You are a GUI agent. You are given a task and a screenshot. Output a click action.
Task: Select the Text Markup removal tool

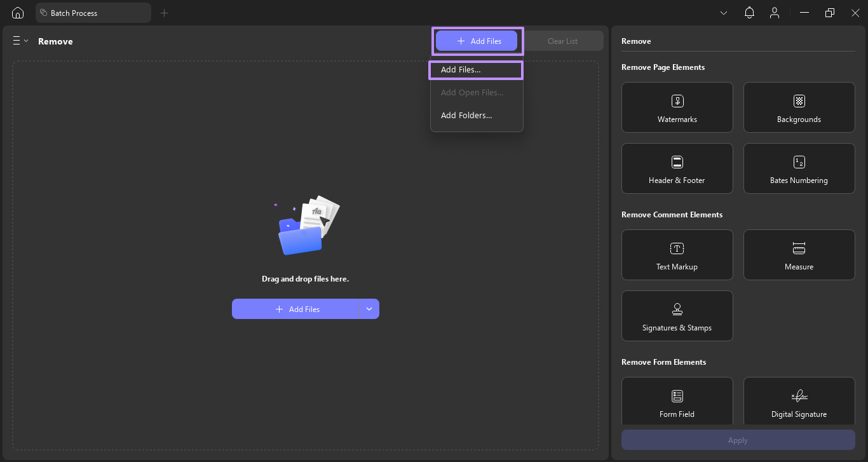(x=677, y=254)
